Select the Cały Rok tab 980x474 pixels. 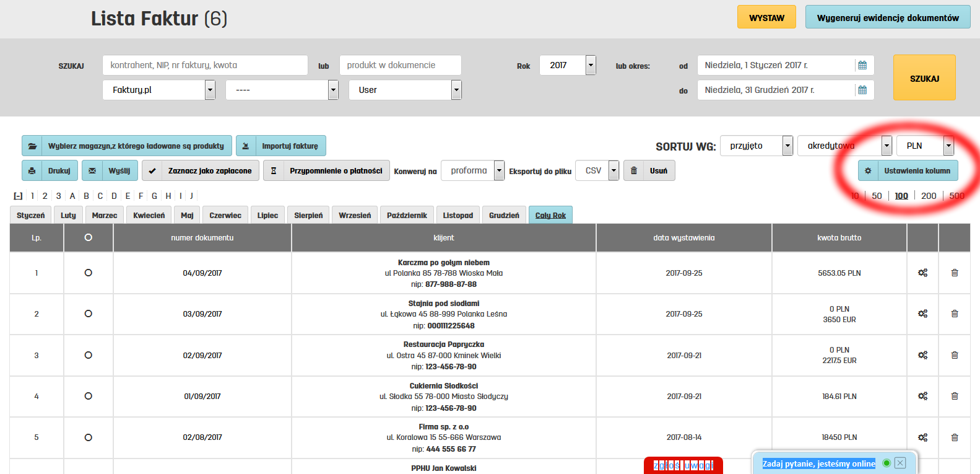pos(550,215)
